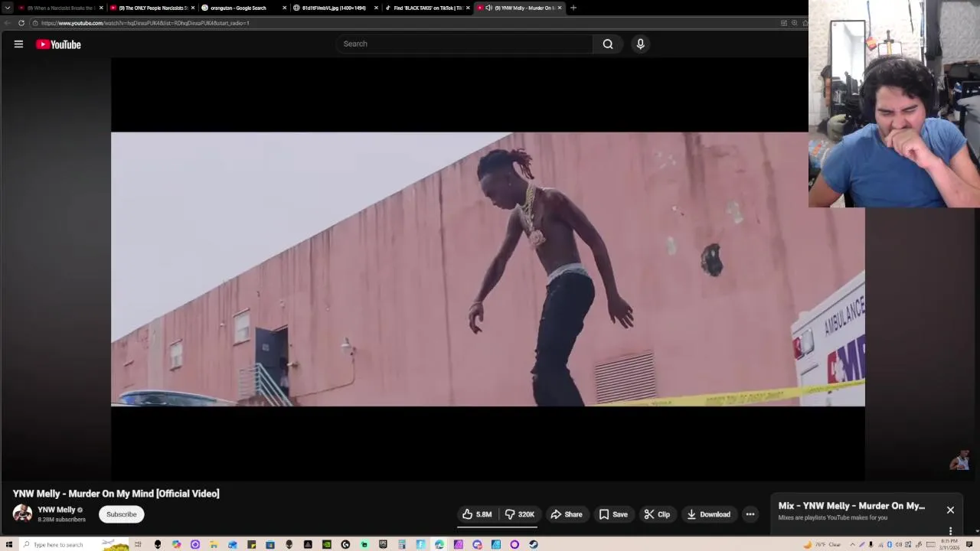Like the video with 5.8M thumbs-up
The width and height of the screenshot is (980, 551).
click(x=478, y=514)
